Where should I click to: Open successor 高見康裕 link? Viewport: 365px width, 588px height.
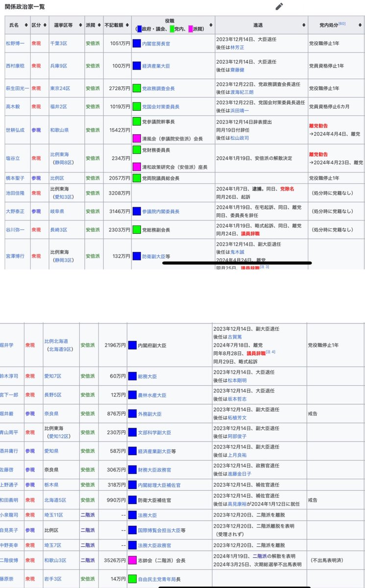point(237,505)
